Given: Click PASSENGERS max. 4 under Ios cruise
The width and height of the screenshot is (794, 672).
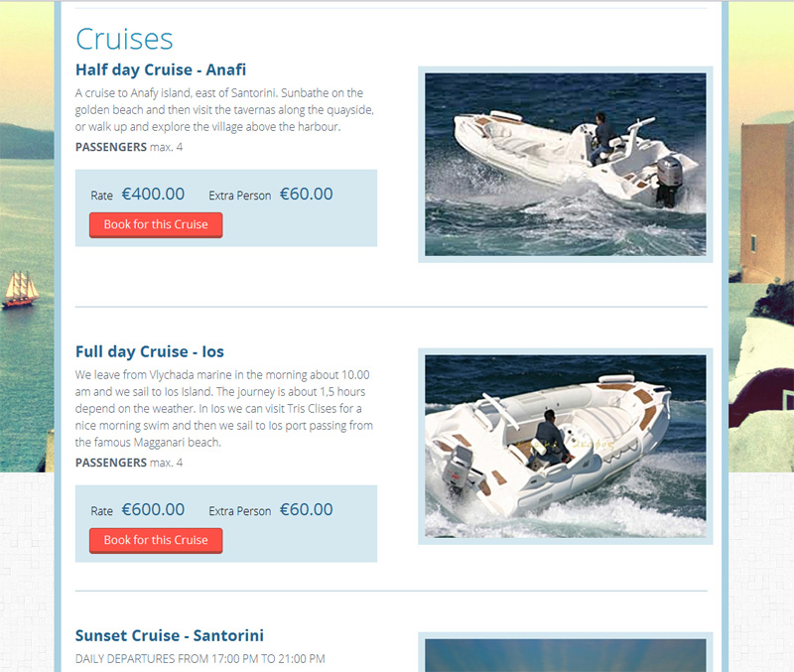Looking at the screenshot, I should 129,463.
